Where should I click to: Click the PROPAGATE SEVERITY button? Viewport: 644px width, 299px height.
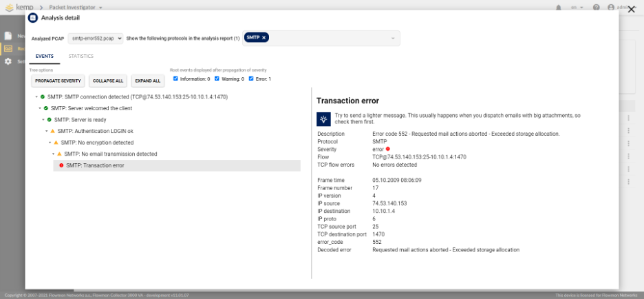coord(58,81)
